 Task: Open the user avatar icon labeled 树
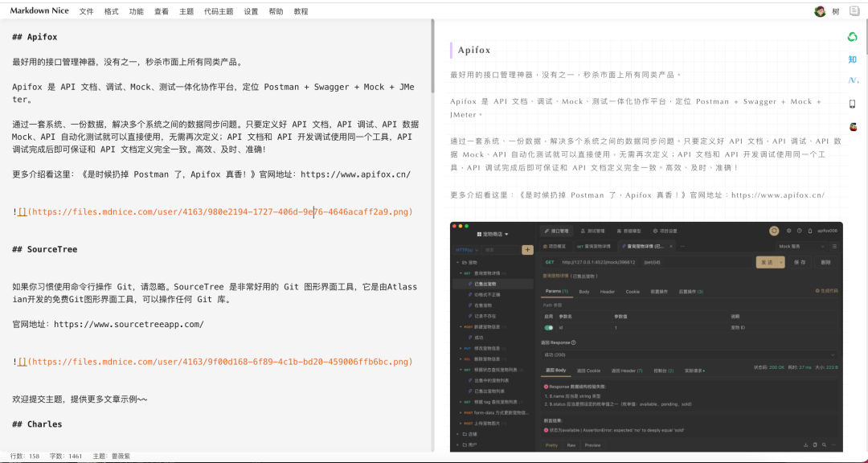[x=821, y=10]
